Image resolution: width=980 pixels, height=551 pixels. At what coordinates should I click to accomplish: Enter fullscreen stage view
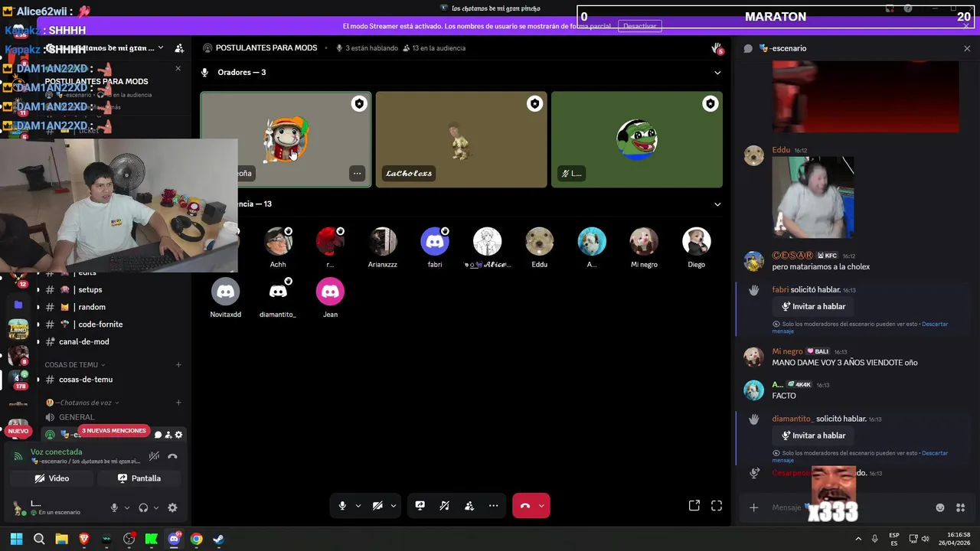717,506
